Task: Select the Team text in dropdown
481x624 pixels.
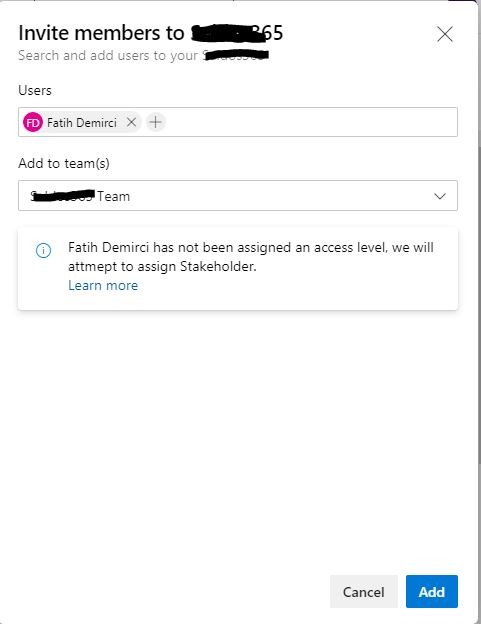Action: pyautogui.click(x=114, y=196)
